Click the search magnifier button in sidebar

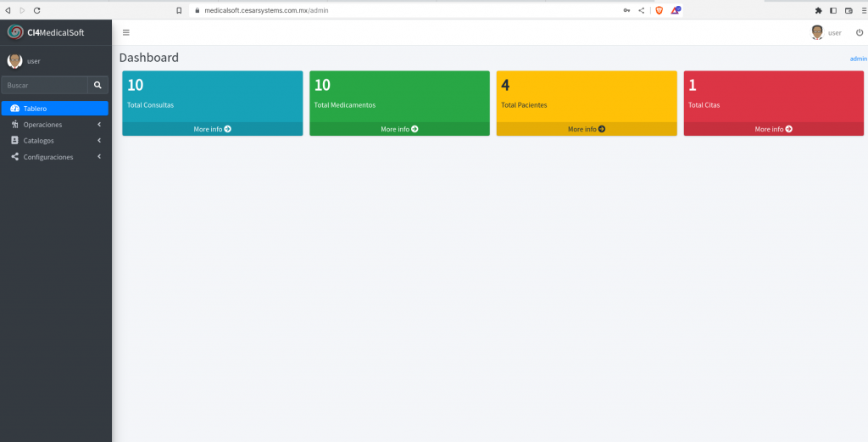97,85
